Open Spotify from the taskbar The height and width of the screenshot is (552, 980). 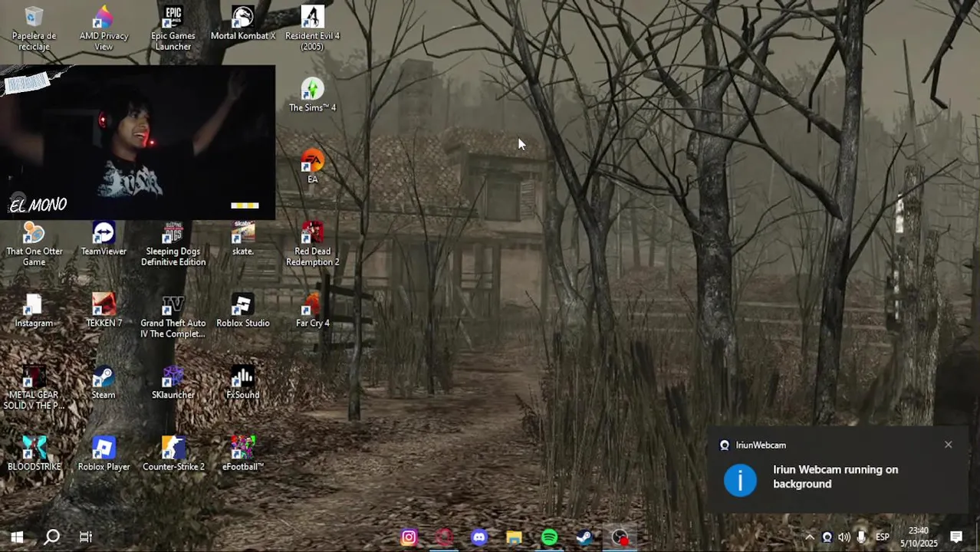click(549, 537)
